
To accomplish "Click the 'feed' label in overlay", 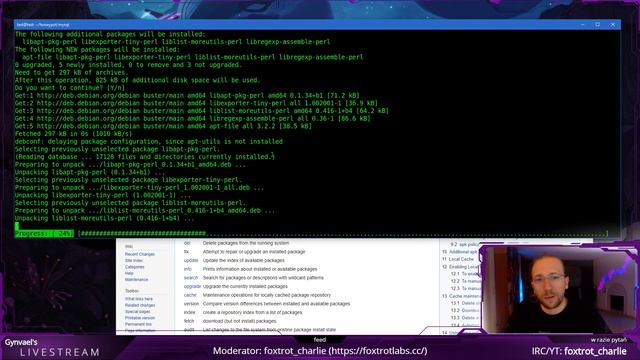I will coord(320,340).
